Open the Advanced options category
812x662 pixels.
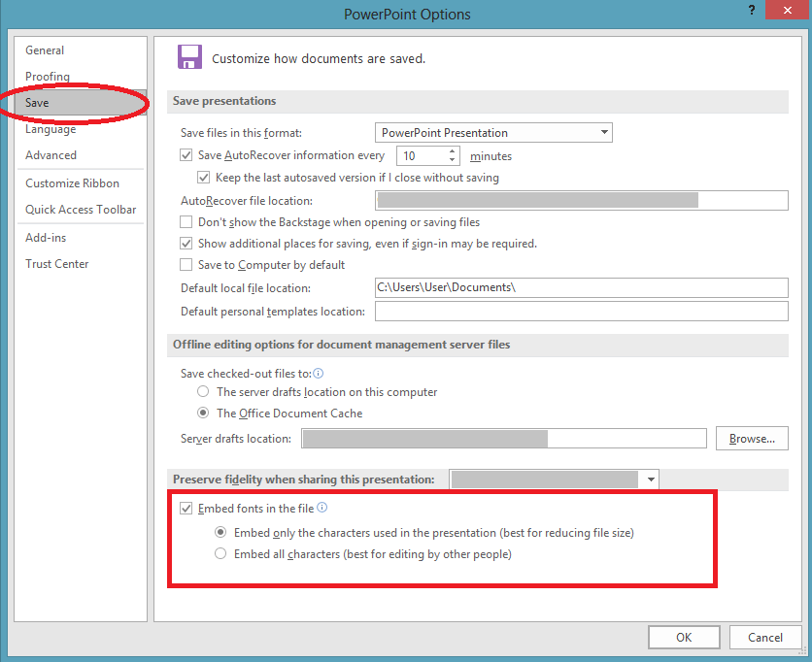[x=51, y=155]
